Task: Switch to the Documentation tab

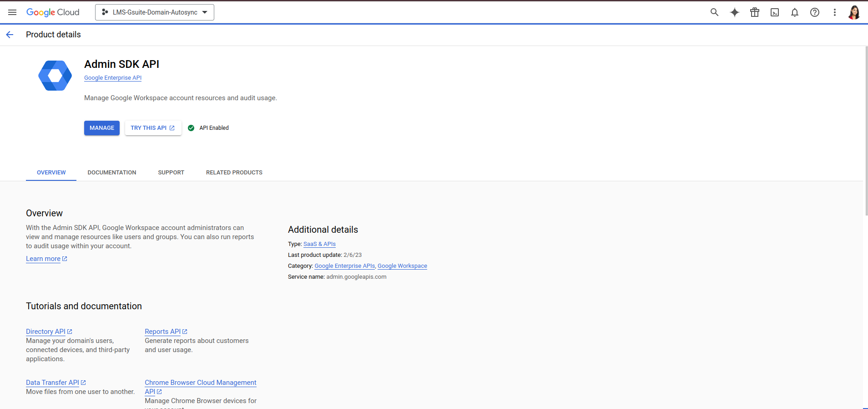Action: click(112, 173)
